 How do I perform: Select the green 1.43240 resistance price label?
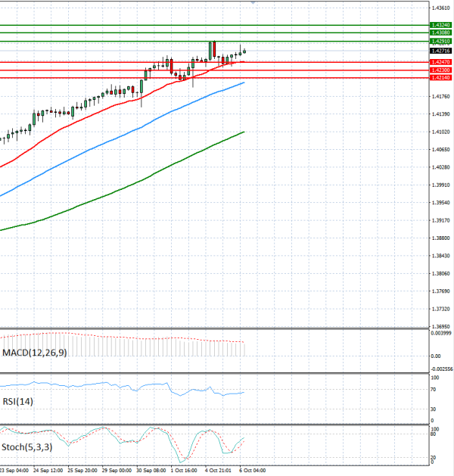440,25
